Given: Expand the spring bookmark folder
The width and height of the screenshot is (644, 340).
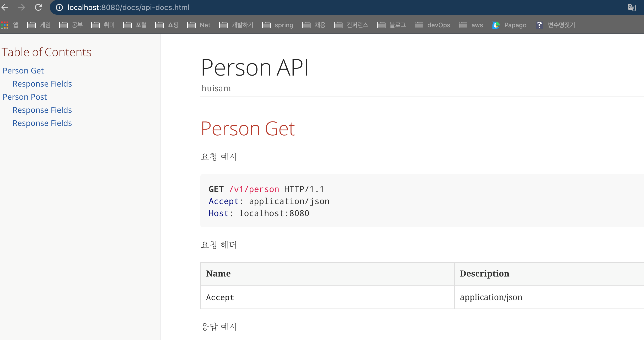Looking at the screenshot, I should pyautogui.click(x=278, y=25).
